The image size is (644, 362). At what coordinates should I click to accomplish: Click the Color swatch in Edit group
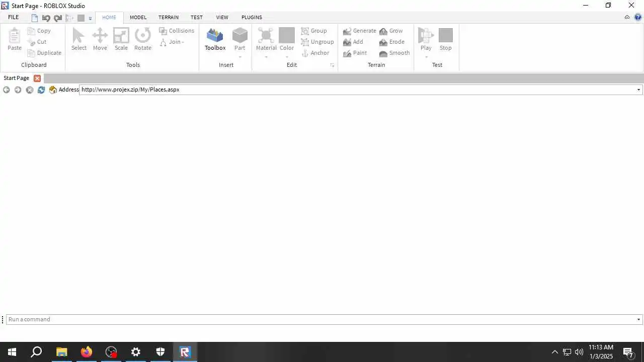coord(287,35)
